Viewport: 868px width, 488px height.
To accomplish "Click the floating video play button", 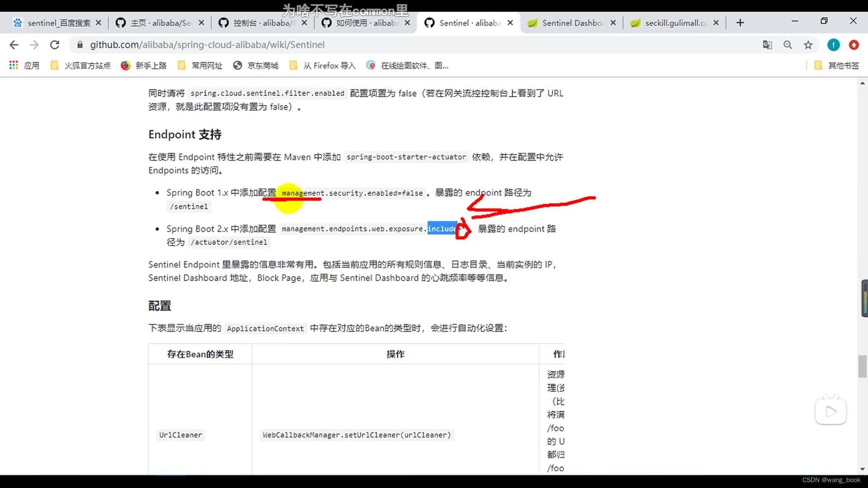I will 831,411.
